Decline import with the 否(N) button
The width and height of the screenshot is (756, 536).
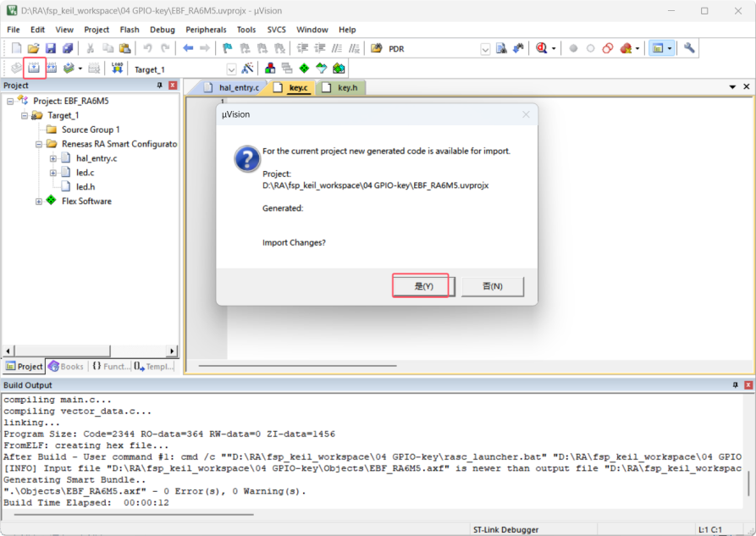pos(492,286)
